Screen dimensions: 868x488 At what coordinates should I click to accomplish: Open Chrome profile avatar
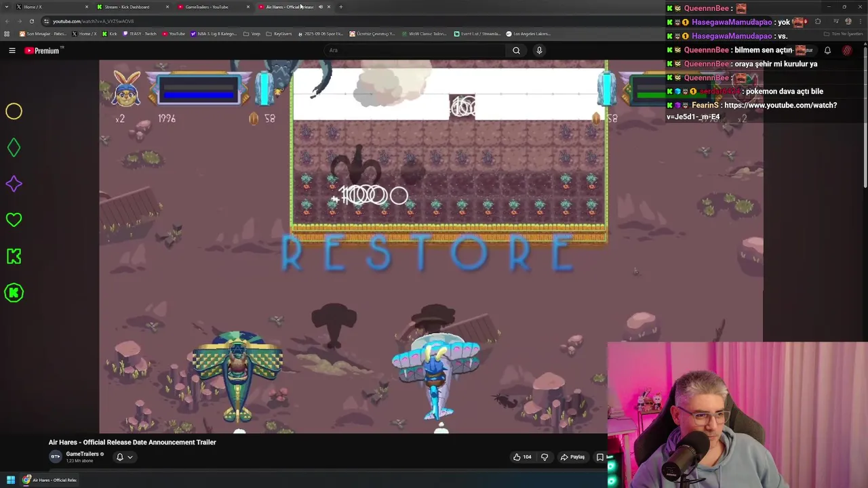click(x=848, y=21)
